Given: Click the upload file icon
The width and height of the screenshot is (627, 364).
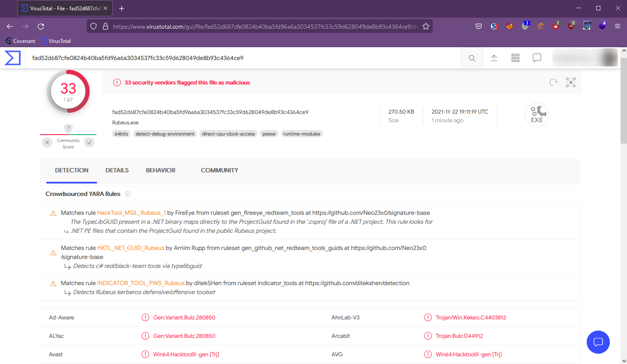Looking at the screenshot, I should (x=494, y=58).
